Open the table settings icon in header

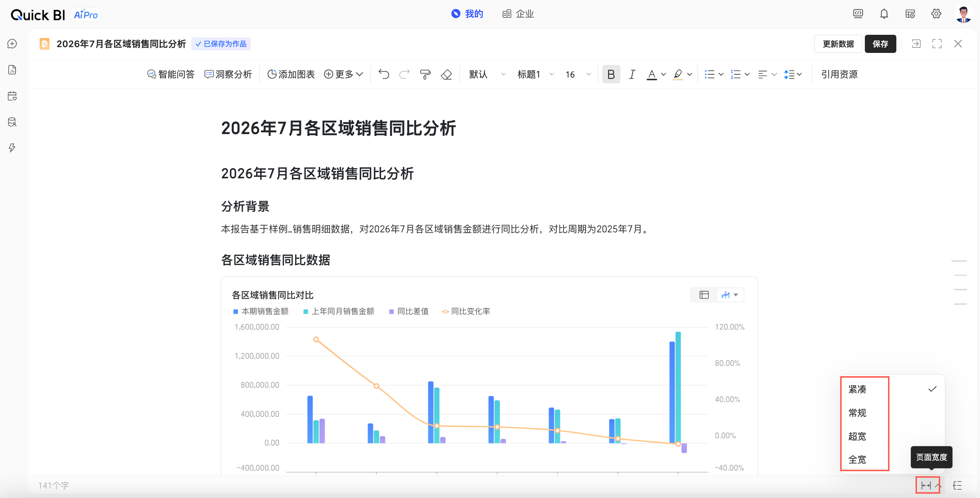pos(910,14)
